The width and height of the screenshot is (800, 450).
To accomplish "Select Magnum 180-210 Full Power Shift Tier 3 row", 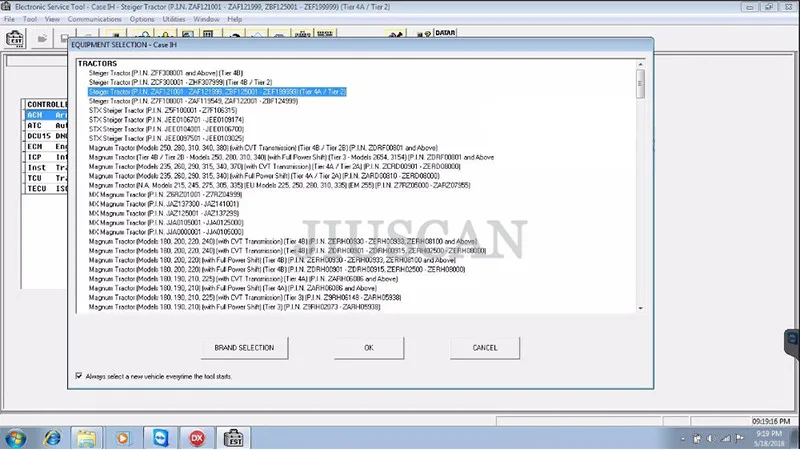I will tap(234, 307).
